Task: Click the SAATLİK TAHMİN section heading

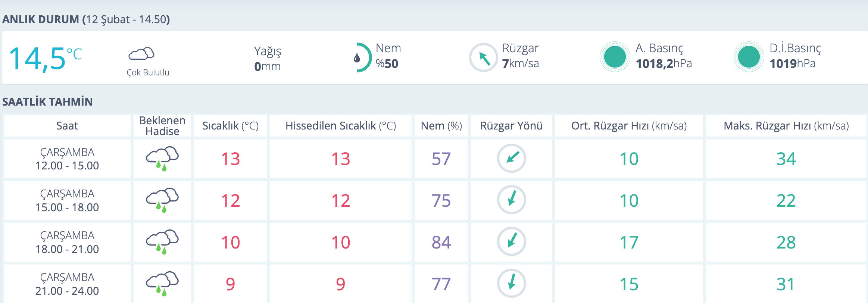Action: (x=47, y=101)
